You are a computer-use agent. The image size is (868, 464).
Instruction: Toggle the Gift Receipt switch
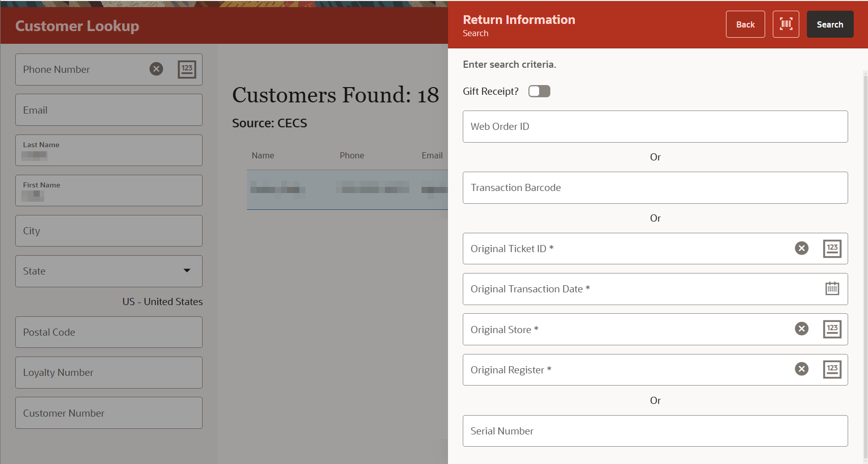coord(539,91)
